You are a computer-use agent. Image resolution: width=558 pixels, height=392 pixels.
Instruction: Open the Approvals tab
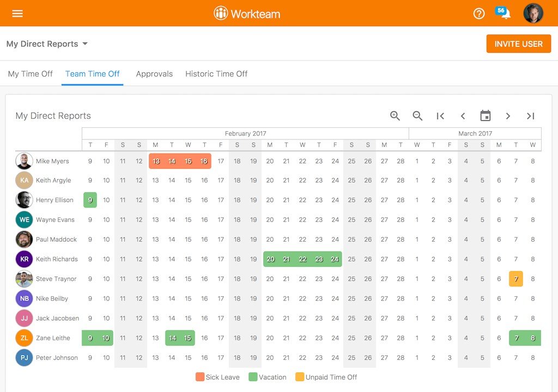pyautogui.click(x=154, y=73)
